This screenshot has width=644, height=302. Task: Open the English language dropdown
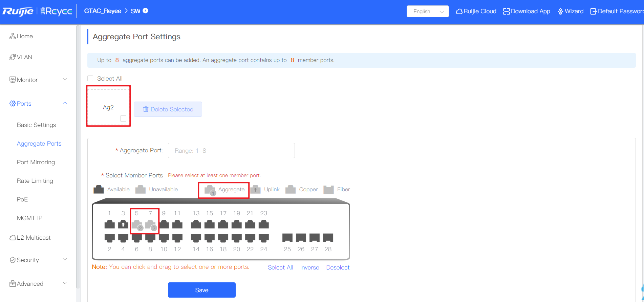(x=428, y=11)
